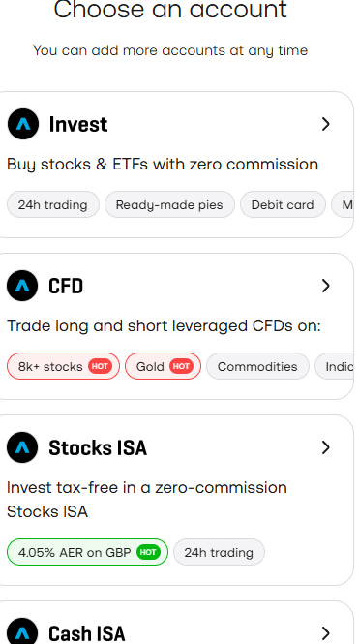Select the Commodities chip under CFD
This screenshot has height=644, width=359.
257,366
